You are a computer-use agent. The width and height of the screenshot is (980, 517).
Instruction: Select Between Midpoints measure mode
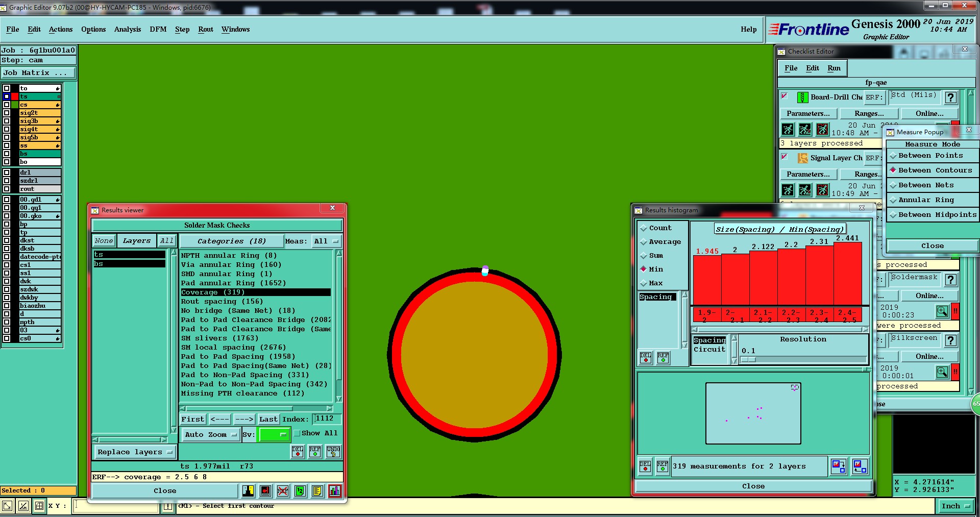933,215
